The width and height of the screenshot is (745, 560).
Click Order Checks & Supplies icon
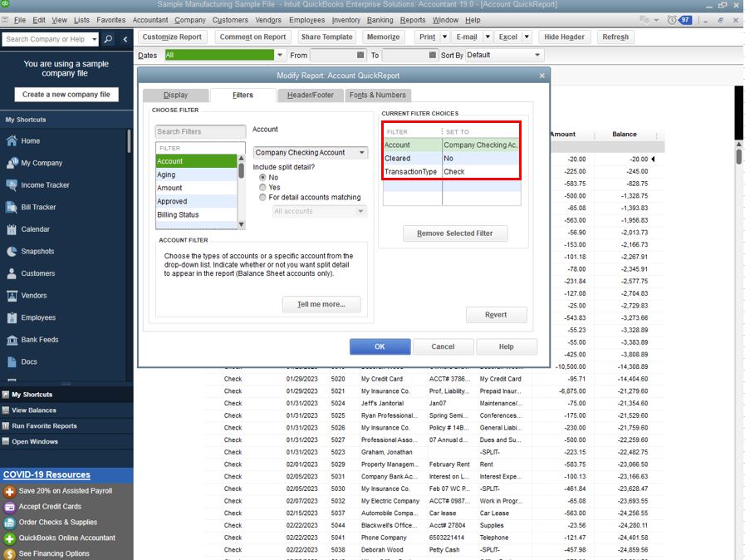[9, 523]
